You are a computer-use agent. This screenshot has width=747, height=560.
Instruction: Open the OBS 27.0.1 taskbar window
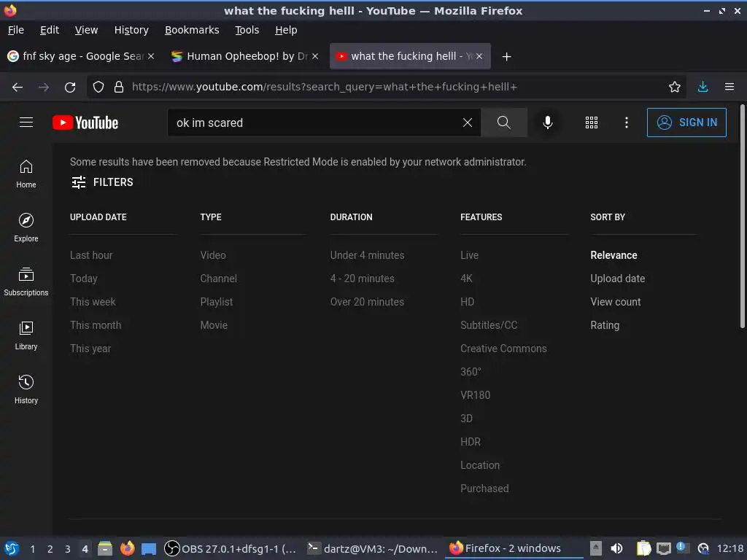[230, 548]
